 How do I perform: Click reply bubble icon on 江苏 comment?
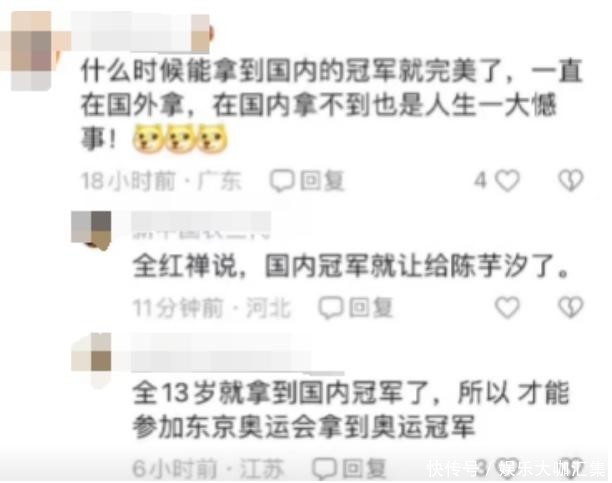[x=324, y=468]
